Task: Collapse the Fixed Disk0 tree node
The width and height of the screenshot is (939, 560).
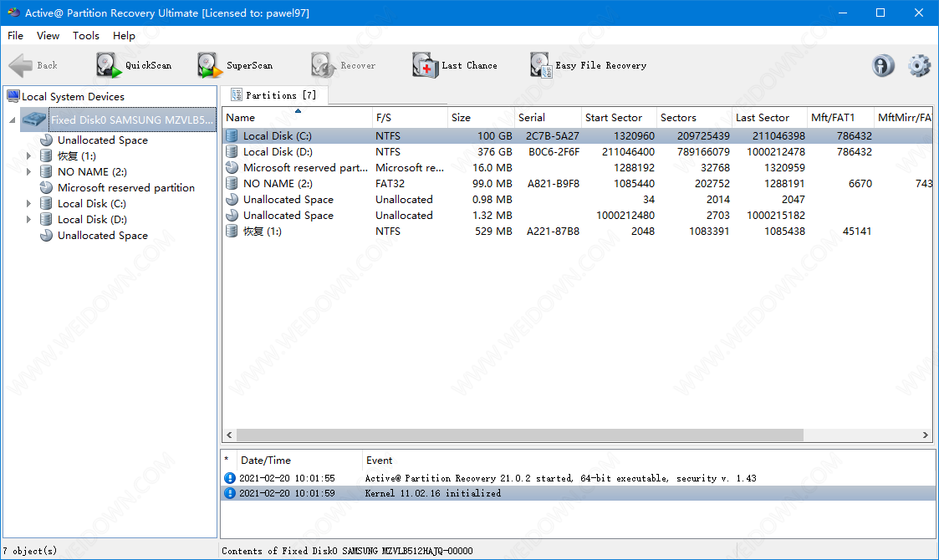Action: 12,120
